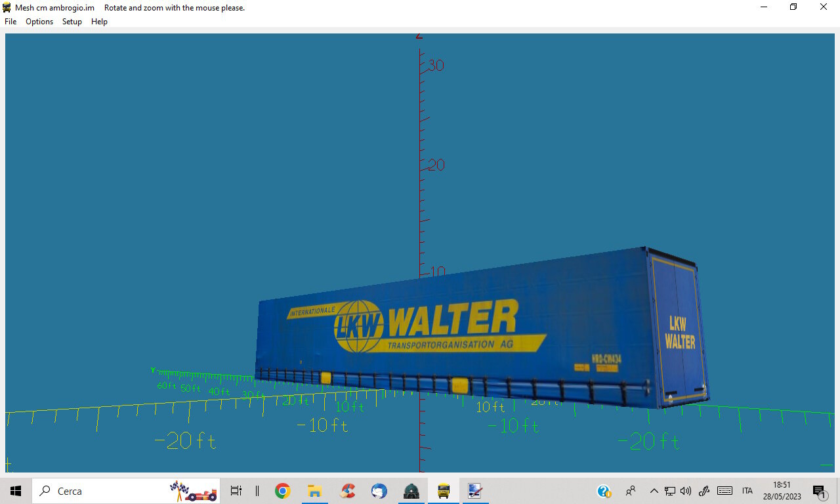Open the Options menu
This screenshot has width=840, height=504.
tap(39, 22)
